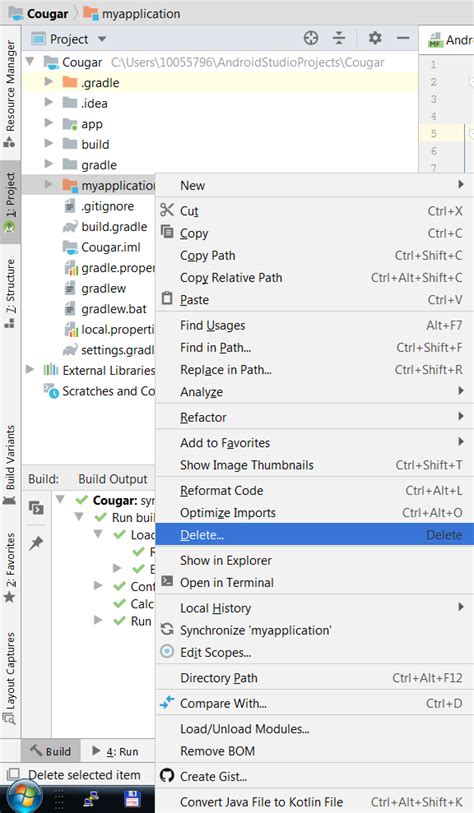Expand the app module folder
The width and height of the screenshot is (474, 813).
[48, 123]
